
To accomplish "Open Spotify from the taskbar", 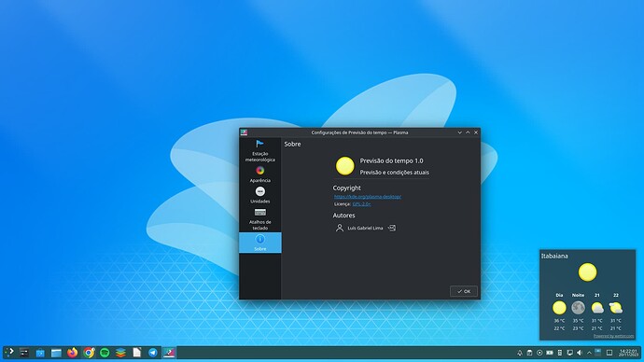I will tap(105, 353).
